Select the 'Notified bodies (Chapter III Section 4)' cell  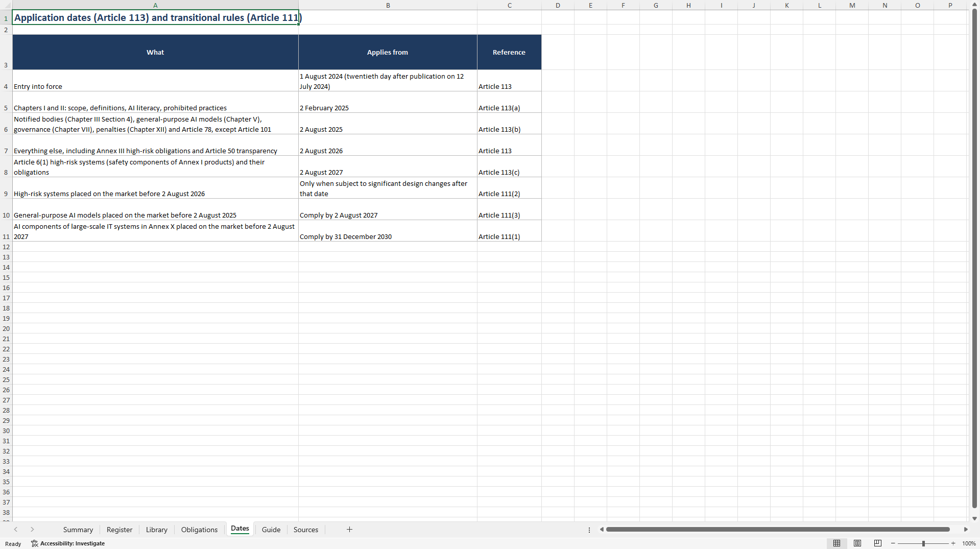pyautogui.click(x=155, y=124)
